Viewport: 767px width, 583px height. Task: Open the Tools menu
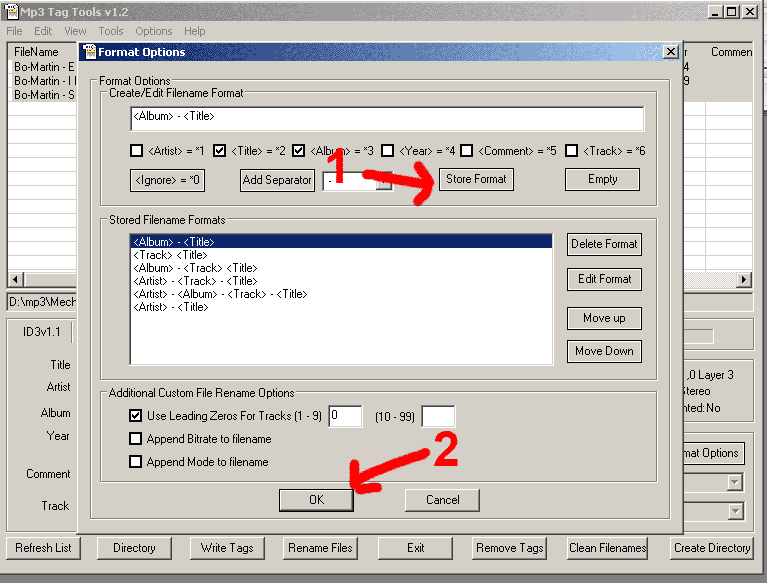(x=111, y=31)
